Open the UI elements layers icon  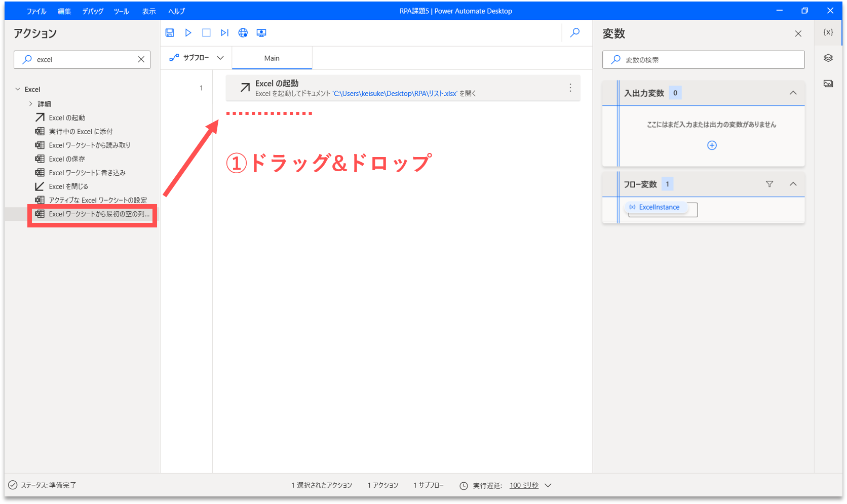point(828,58)
